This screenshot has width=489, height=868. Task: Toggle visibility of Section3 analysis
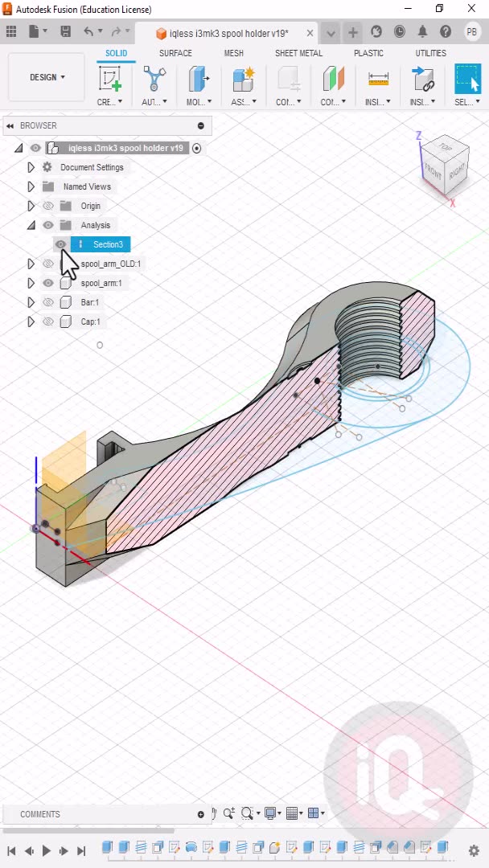[60, 244]
